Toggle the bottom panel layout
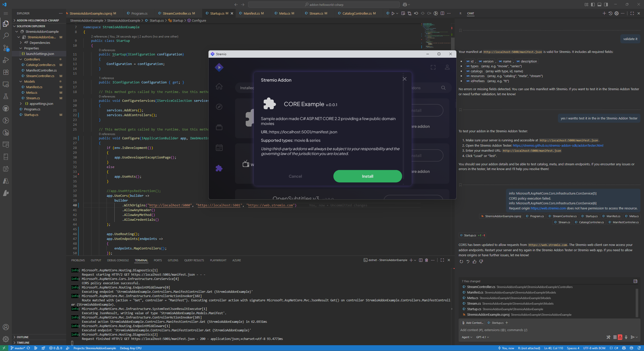The height and width of the screenshot is (351, 644). 599,5
